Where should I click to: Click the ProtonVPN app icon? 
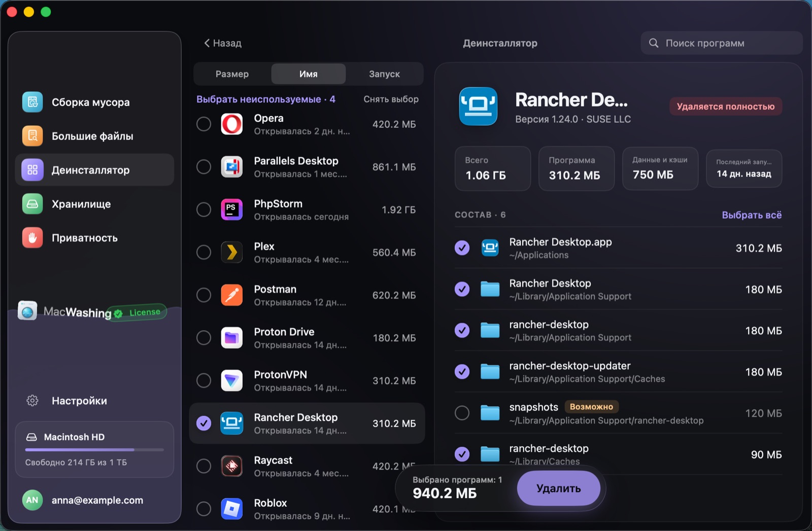232,380
